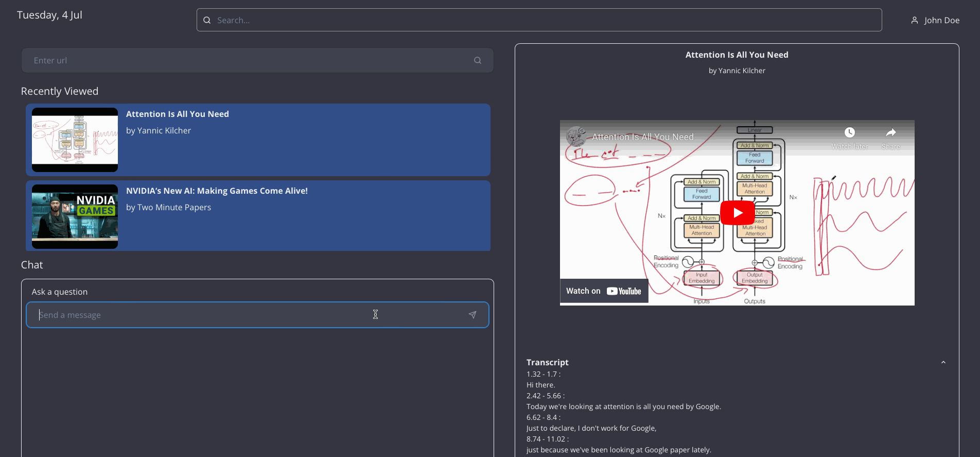Click transcript timestamp 8.74 - 11.02
This screenshot has height=457, width=980.
547,439
